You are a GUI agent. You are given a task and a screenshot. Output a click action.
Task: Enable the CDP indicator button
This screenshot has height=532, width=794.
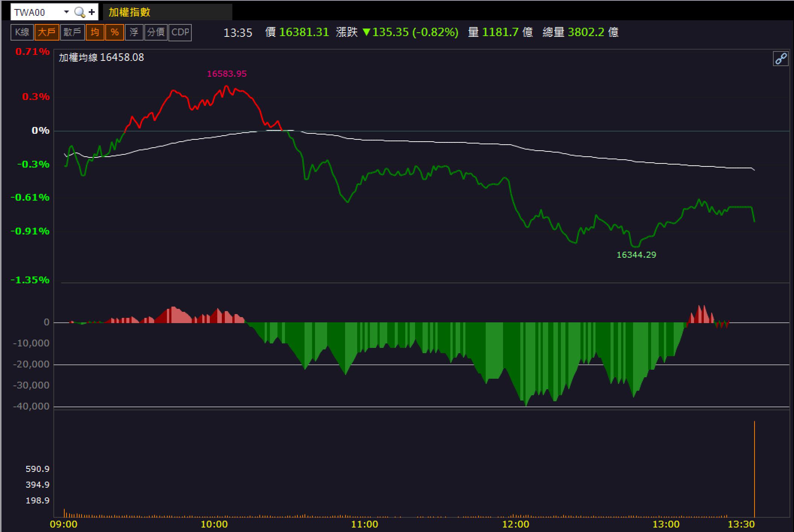(x=180, y=32)
